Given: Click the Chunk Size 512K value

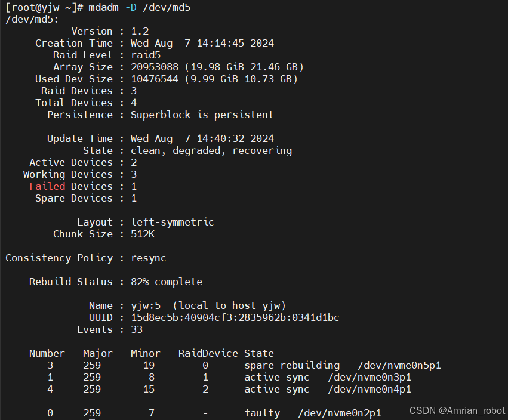Looking at the screenshot, I should point(143,234).
